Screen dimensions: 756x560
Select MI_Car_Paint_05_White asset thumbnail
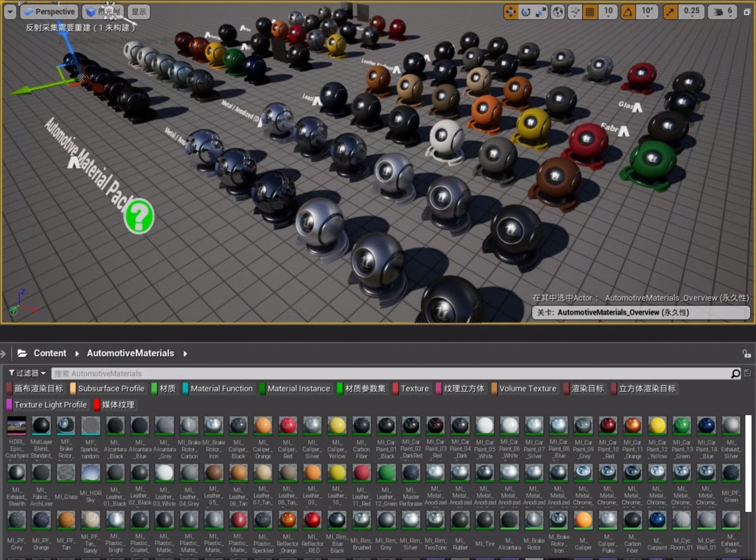click(485, 426)
